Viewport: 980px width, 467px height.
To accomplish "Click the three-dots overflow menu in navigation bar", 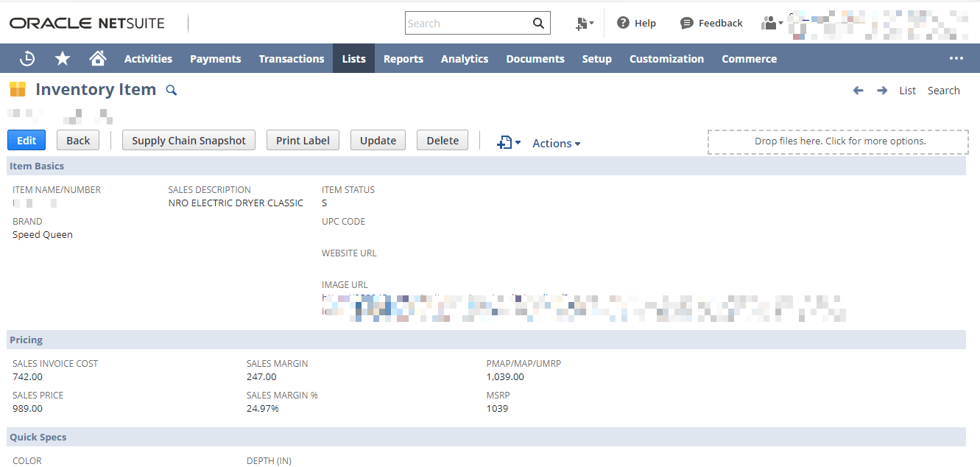I will tap(956, 58).
